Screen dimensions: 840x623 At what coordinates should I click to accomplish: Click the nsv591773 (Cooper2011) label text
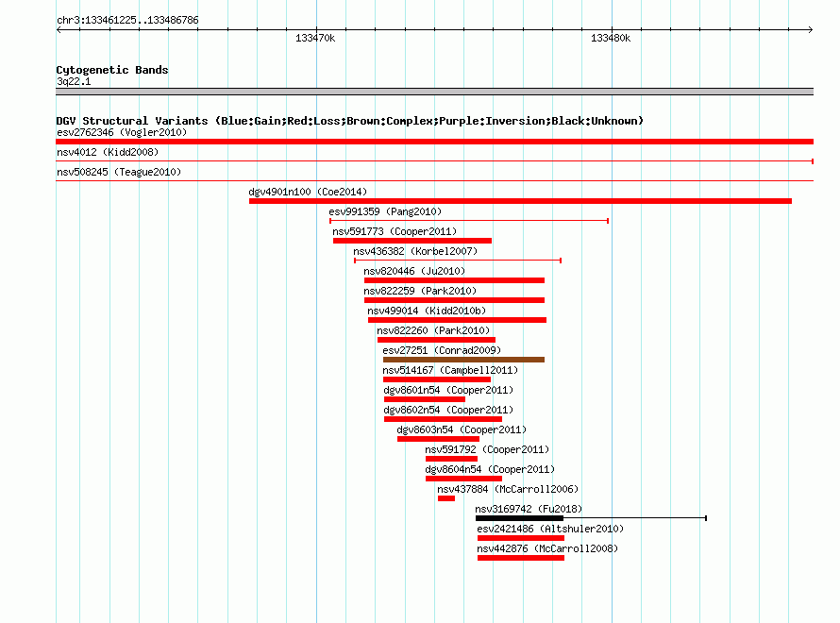click(x=395, y=231)
